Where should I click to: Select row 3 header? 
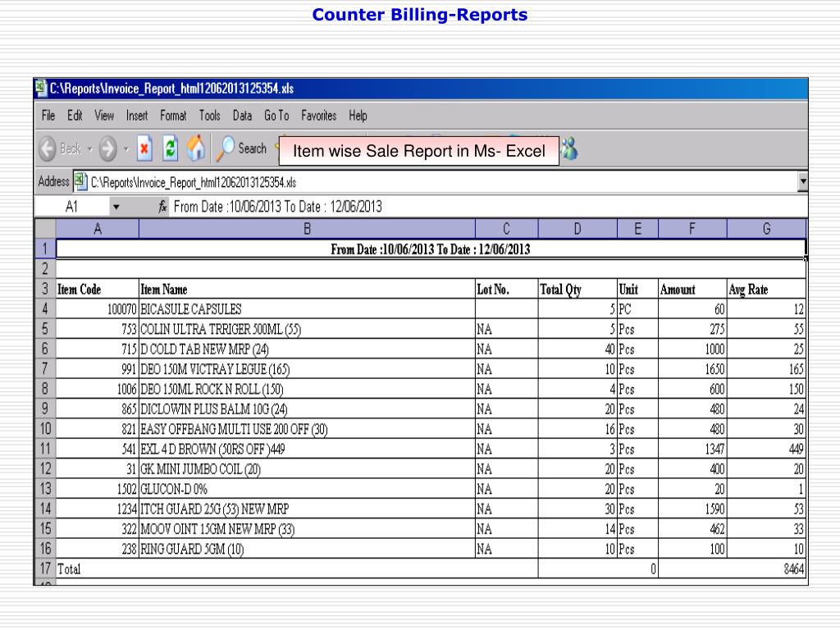(45, 289)
